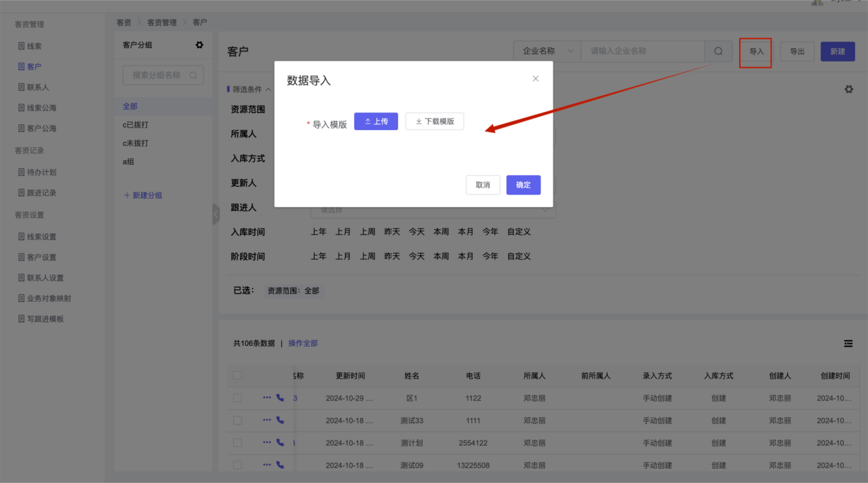This screenshot has width=868, height=483.
Task: Focus the 请输入企业名称 input field
Action: (x=642, y=51)
